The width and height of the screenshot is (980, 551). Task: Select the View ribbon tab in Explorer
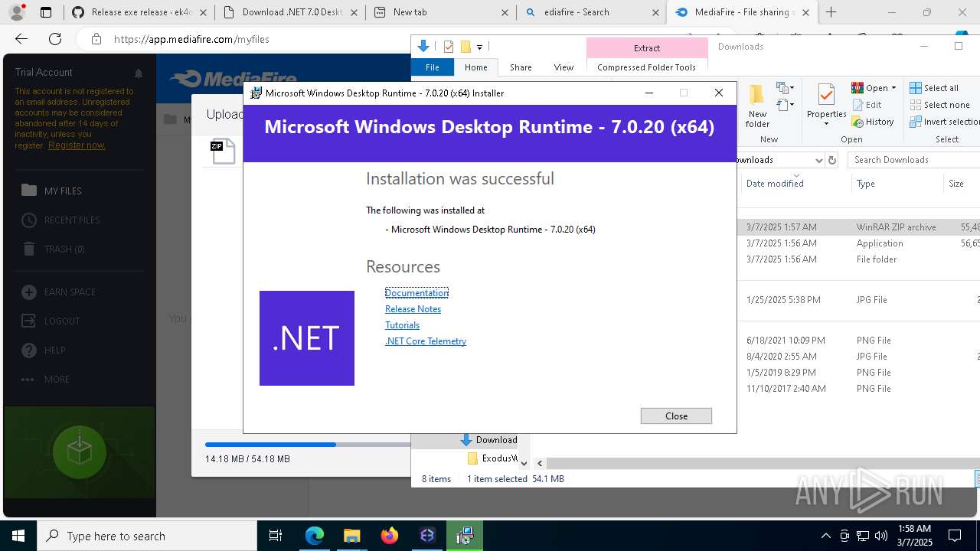coord(563,67)
